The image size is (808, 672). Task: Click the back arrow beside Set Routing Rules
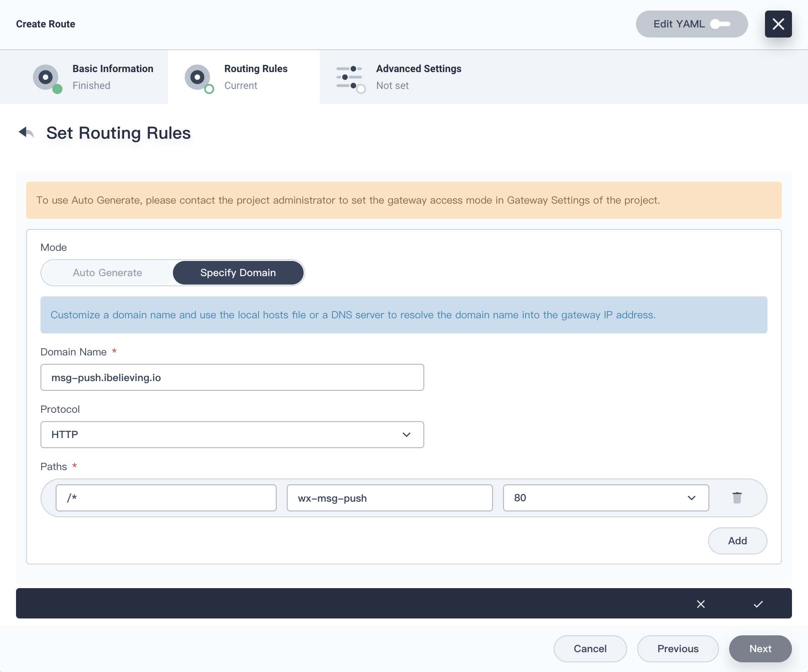[x=26, y=132]
